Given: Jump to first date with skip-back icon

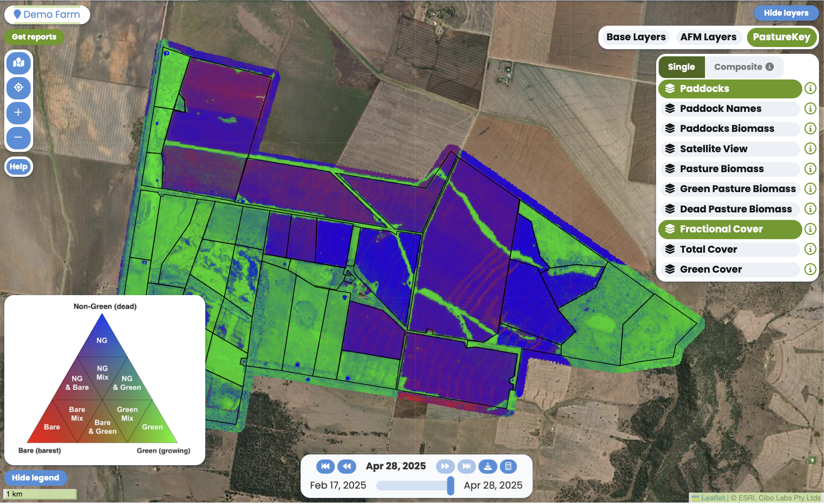Looking at the screenshot, I should [x=325, y=466].
